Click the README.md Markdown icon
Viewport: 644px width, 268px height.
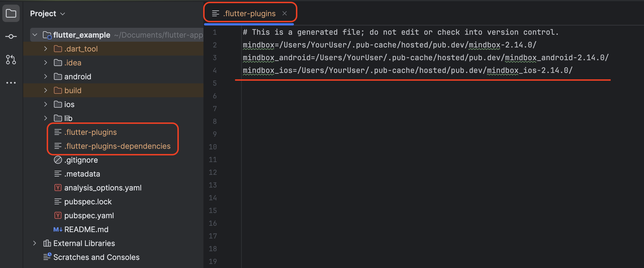pyautogui.click(x=58, y=230)
